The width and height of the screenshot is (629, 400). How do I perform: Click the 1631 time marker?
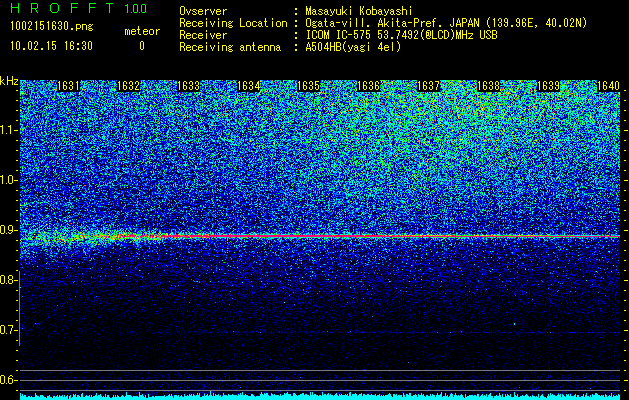[69, 86]
